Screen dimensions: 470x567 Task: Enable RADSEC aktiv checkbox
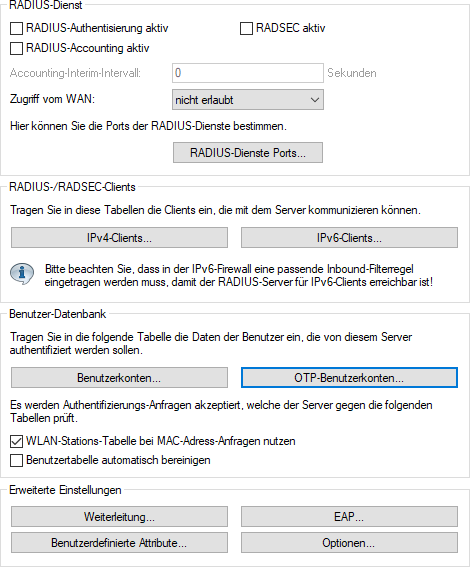tap(246, 28)
